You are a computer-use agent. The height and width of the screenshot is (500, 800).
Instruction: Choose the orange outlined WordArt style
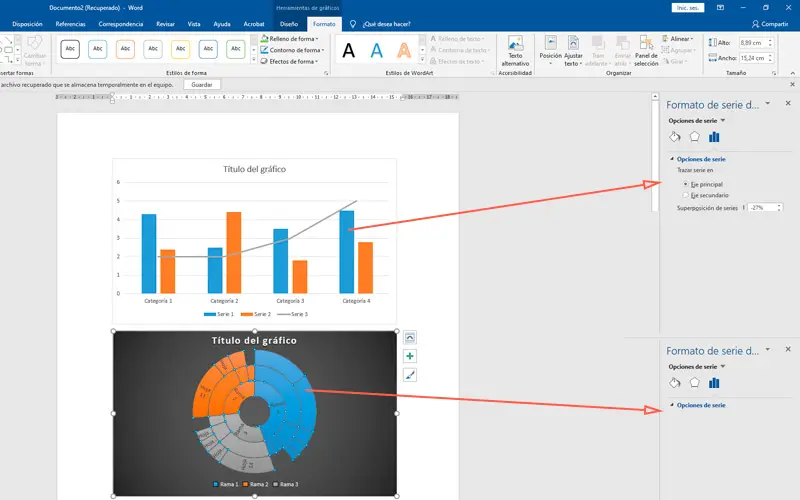pyautogui.click(x=404, y=51)
